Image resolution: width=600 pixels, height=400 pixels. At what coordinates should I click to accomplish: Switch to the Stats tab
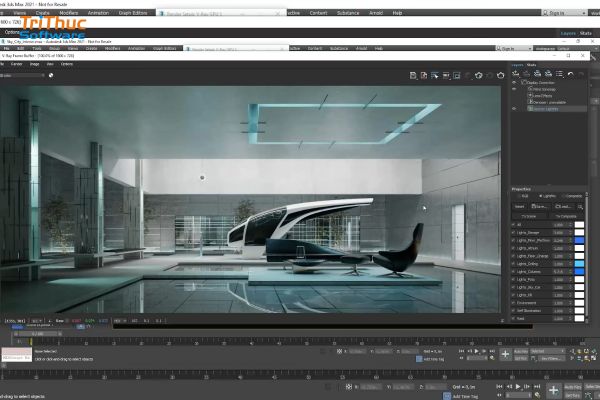pos(532,65)
